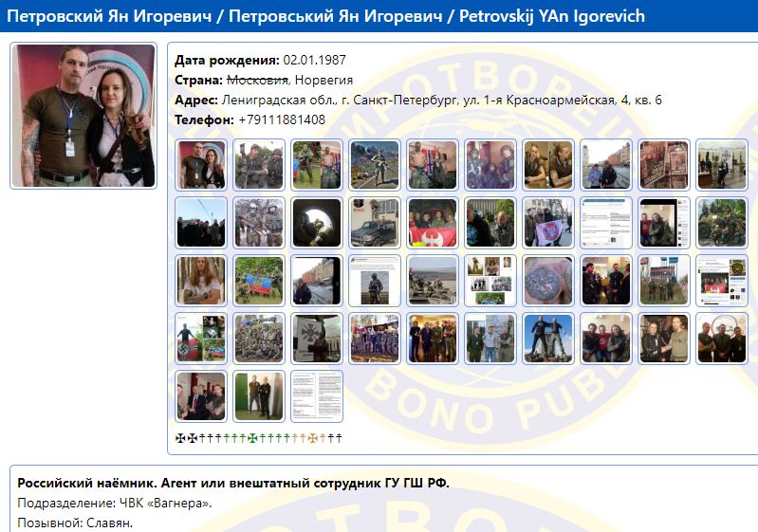Click the last black dagger cross icon
758x532 pixels.
click(339, 438)
